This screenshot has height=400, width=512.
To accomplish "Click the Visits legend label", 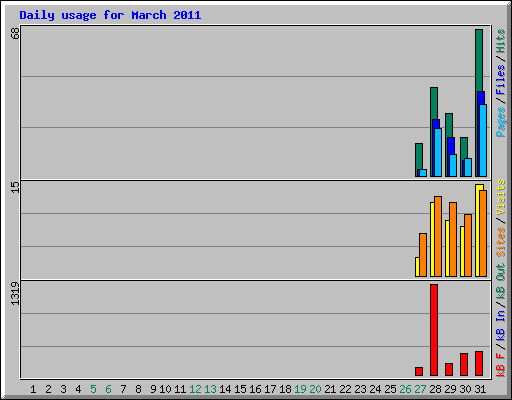I will (500, 197).
